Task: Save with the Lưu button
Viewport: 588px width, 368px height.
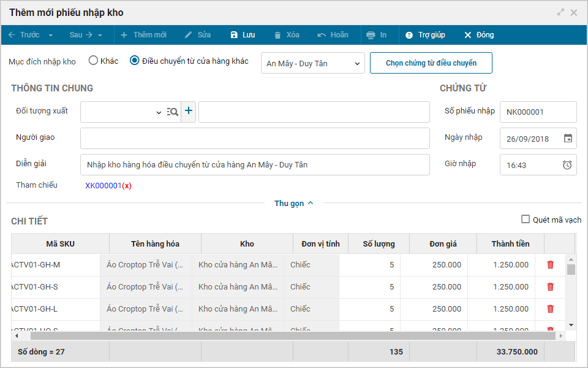Action: click(243, 35)
